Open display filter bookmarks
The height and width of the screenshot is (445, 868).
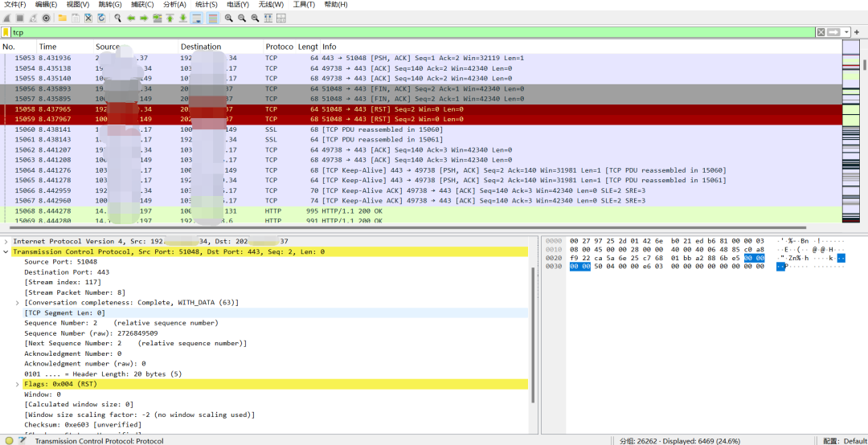point(6,33)
